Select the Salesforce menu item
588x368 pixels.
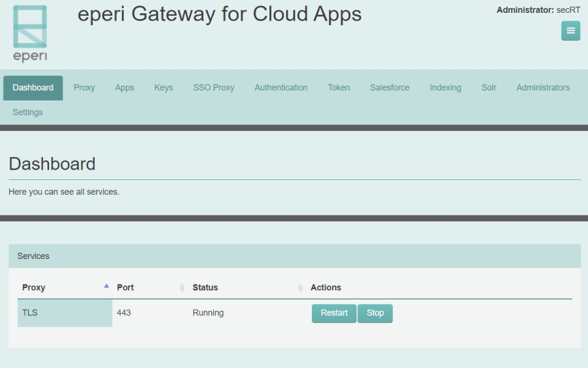pyautogui.click(x=388, y=88)
